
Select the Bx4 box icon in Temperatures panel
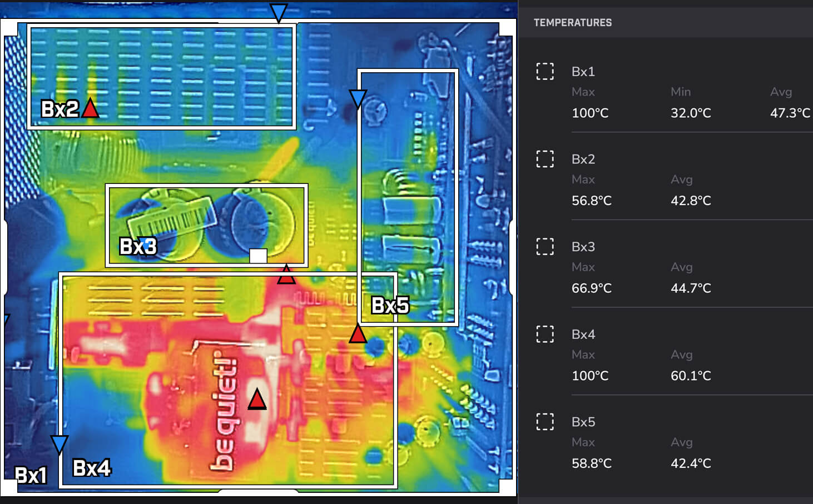coord(545,334)
